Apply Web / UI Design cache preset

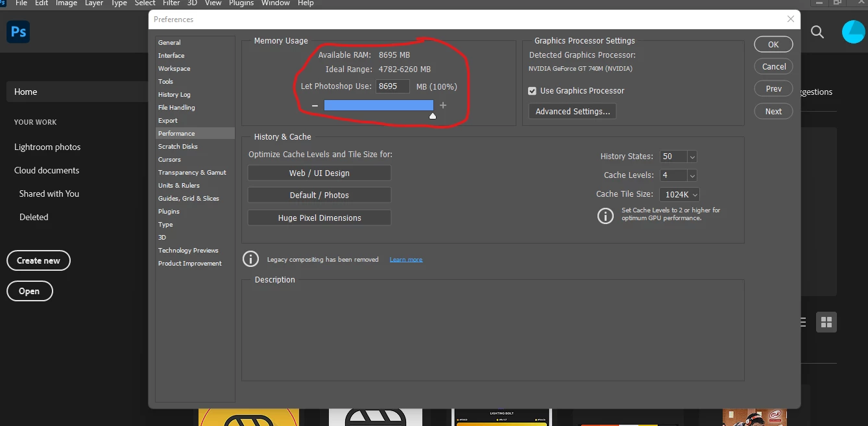(319, 173)
